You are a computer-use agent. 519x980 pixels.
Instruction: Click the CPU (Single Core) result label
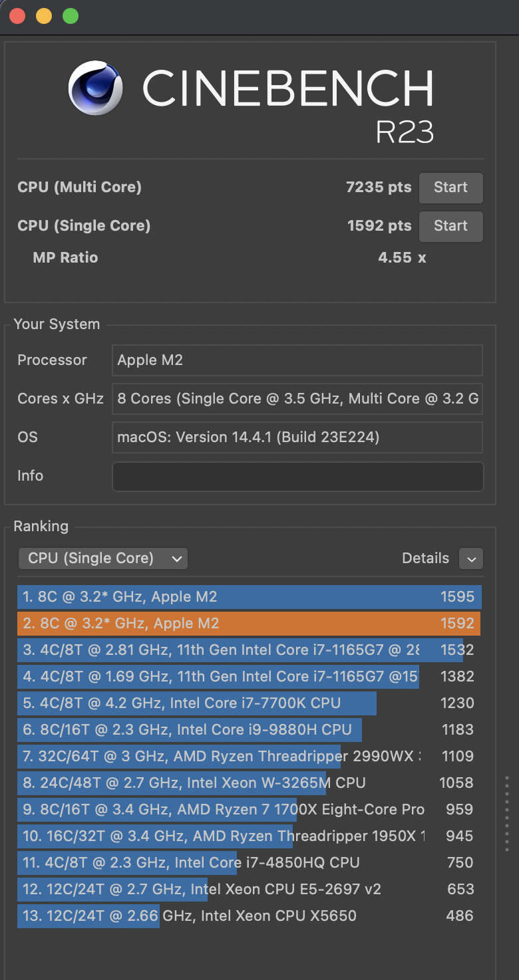point(84,226)
